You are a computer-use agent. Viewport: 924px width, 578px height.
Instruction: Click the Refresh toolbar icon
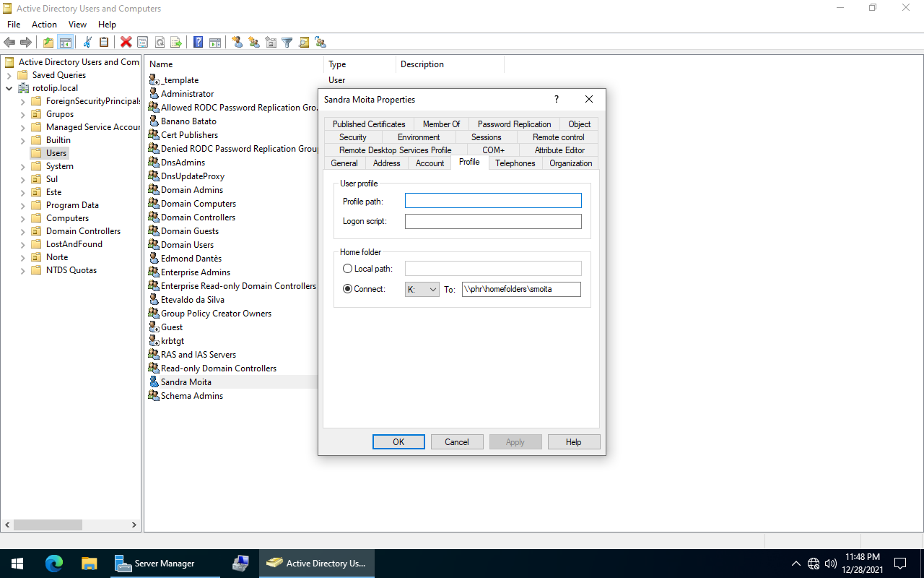pos(160,43)
